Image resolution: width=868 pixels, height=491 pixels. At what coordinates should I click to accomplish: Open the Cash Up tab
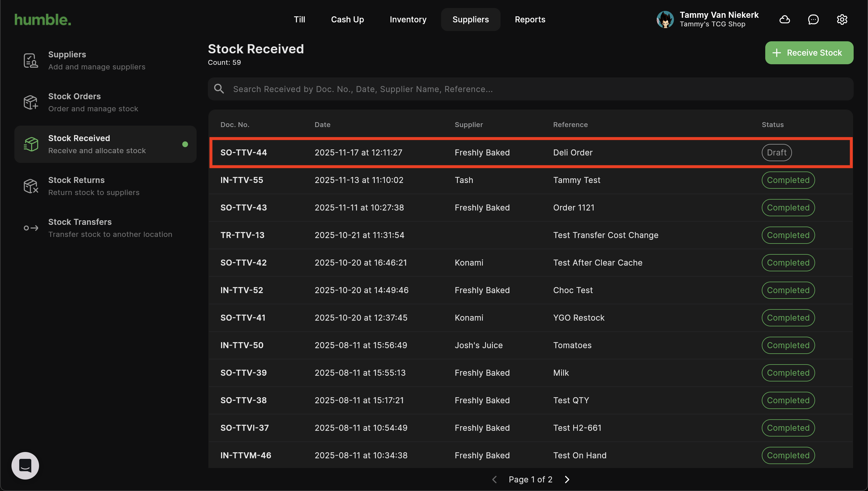pyautogui.click(x=347, y=20)
